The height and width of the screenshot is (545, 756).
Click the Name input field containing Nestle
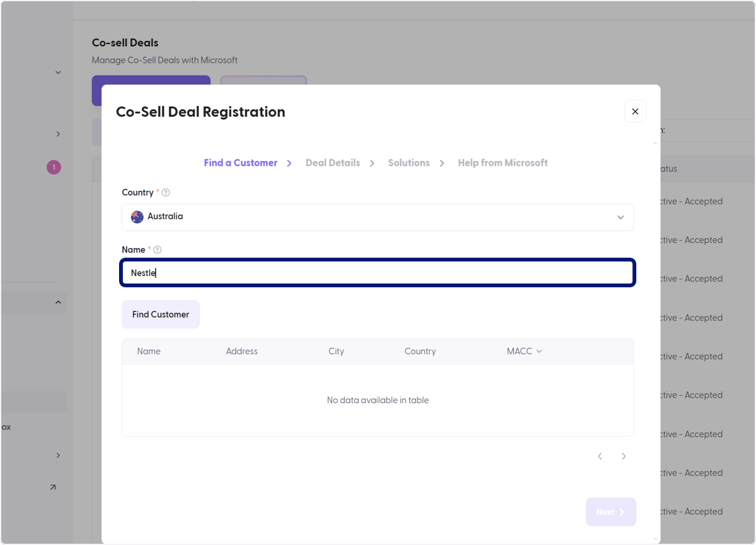[377, 273]
